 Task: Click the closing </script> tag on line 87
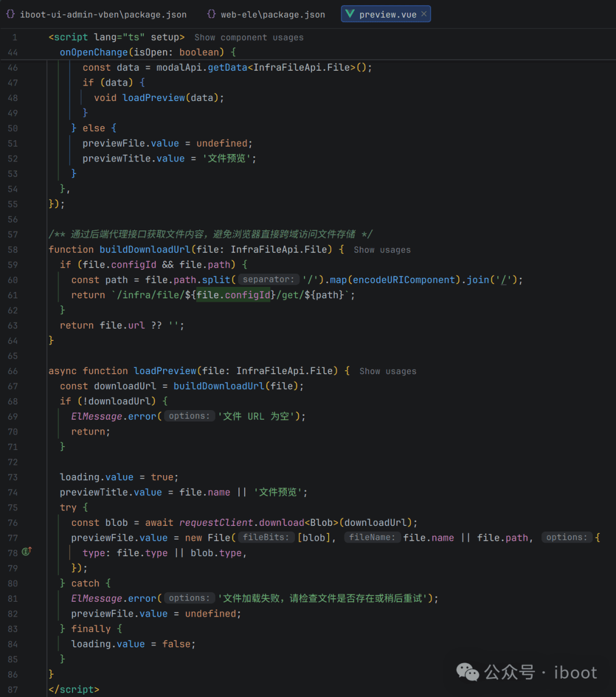74,690
